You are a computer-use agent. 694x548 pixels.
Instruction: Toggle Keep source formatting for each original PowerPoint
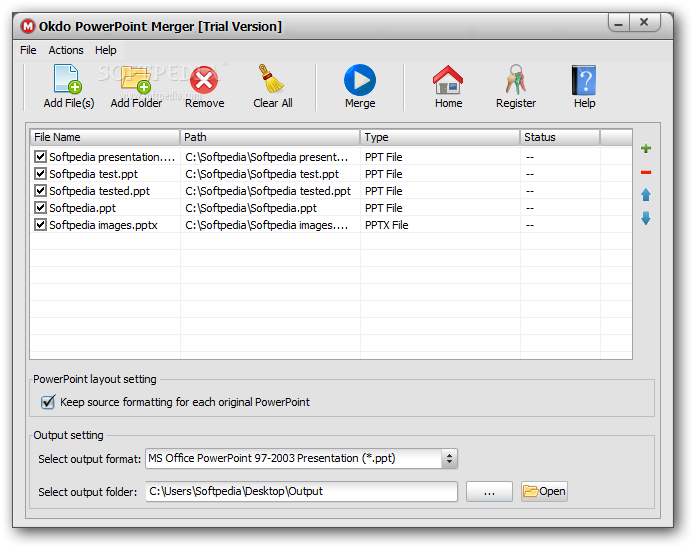[48, 402]
